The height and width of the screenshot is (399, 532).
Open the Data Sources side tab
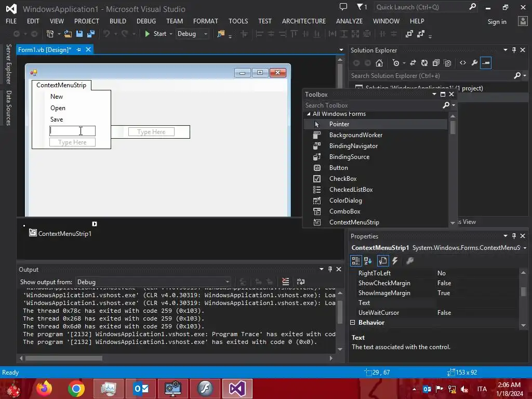point(8,108)
